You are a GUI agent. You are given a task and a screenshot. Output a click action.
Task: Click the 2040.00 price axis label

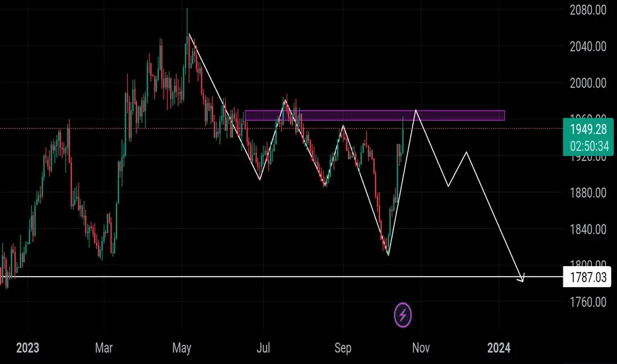point(588,46)
